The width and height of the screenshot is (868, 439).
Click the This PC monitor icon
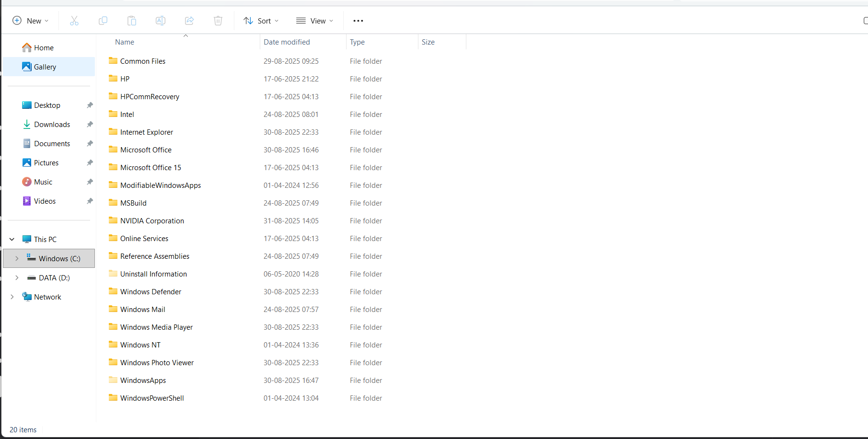(27, 239)
